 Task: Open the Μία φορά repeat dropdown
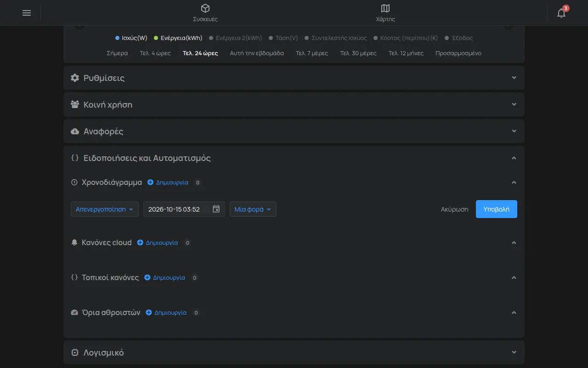coord(253,209)
